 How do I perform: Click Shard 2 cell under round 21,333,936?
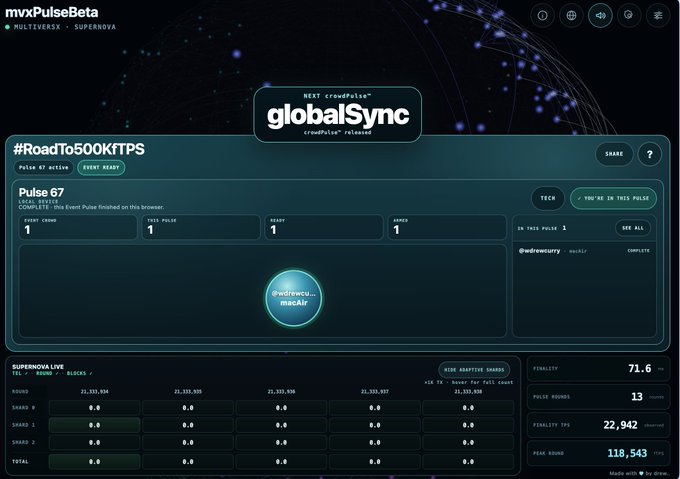[281, 443]
